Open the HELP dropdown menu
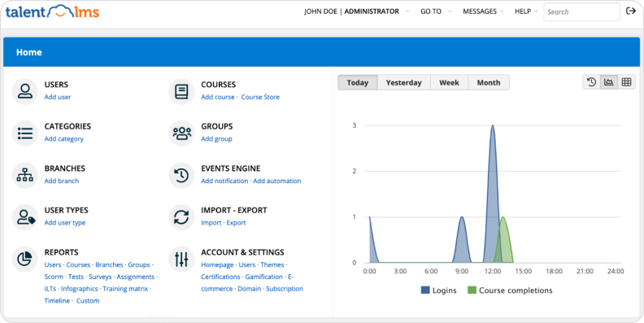 click(x=526, y=11)
